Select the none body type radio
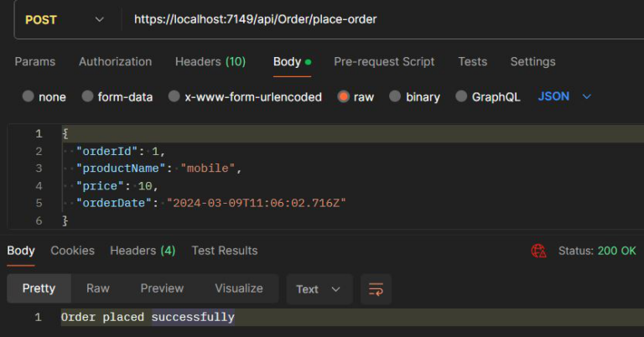644x337 pixels. tap(29, 96)
